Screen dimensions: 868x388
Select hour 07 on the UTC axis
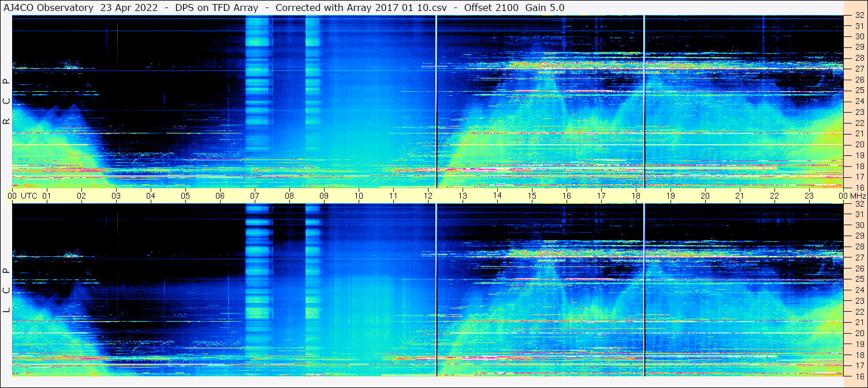coord(255,196)
